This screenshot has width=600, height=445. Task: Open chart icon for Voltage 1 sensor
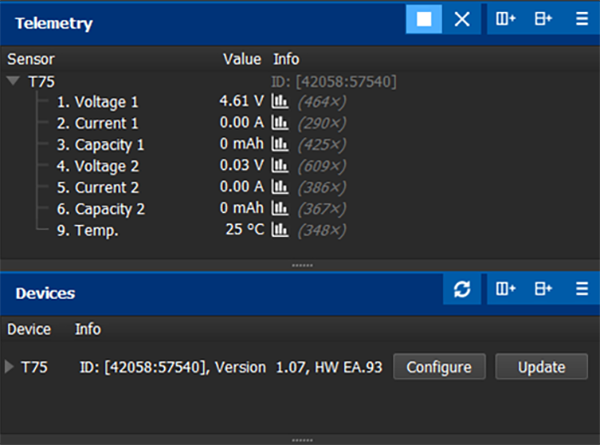[280, 102]
